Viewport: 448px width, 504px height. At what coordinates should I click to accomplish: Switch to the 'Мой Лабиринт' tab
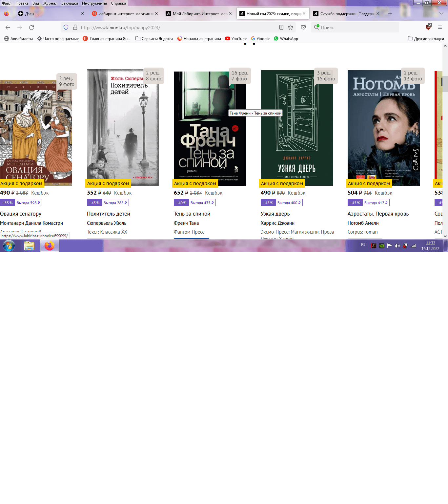pyautogui.click(x=199, y=14)
